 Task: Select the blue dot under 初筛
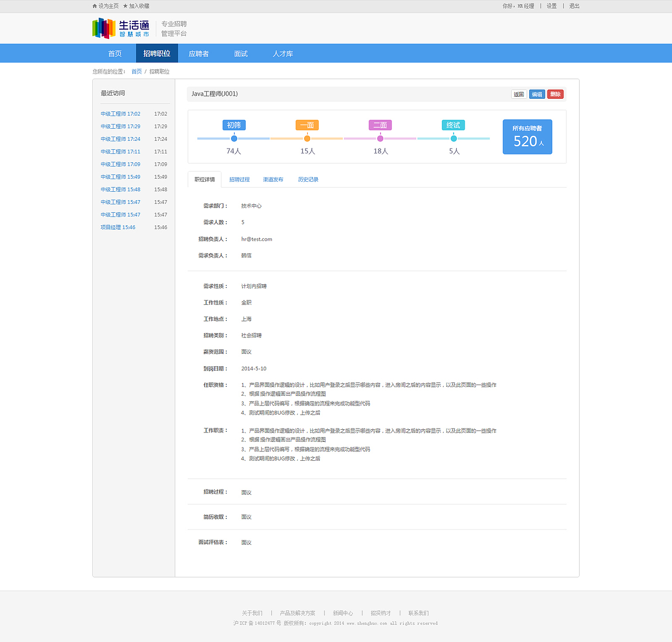point(234,139)
